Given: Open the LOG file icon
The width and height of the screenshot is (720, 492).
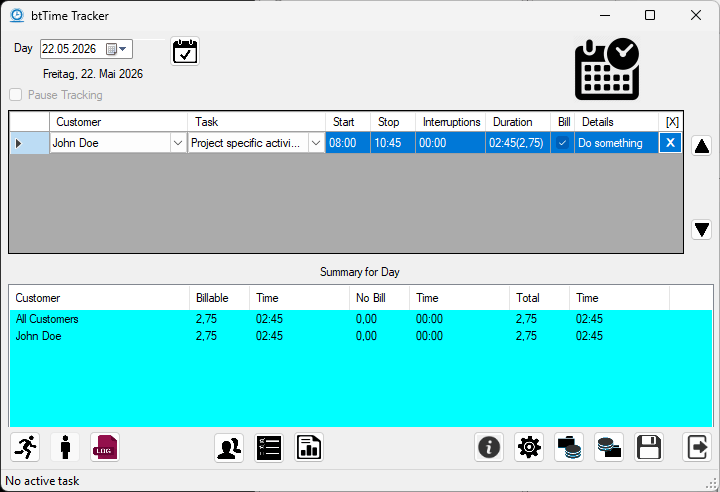Looking at the screenshot, I should 105,447.
